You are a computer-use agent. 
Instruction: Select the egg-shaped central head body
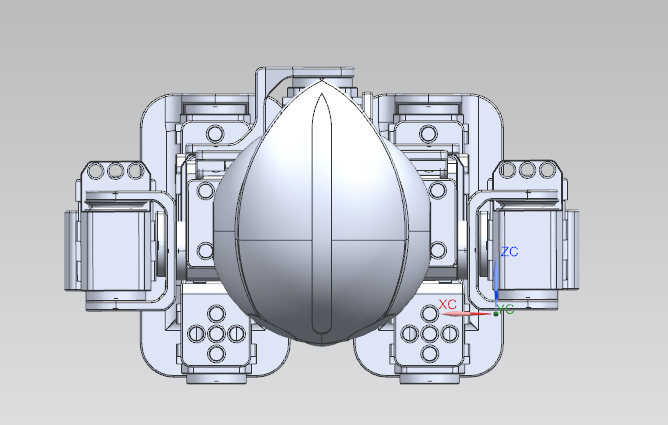[x=322, y=212]
